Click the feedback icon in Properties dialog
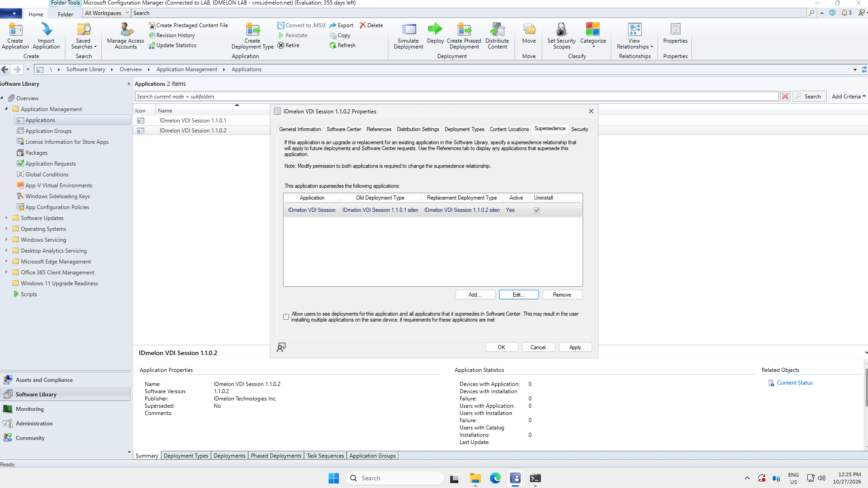The image size is (868, 488). [281, 347]
